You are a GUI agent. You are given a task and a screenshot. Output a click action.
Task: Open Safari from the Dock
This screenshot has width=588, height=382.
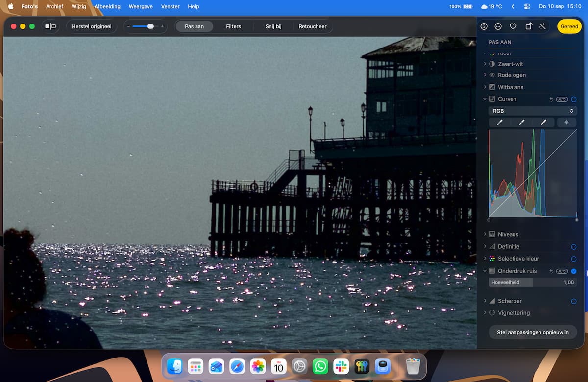click(237, 366)
